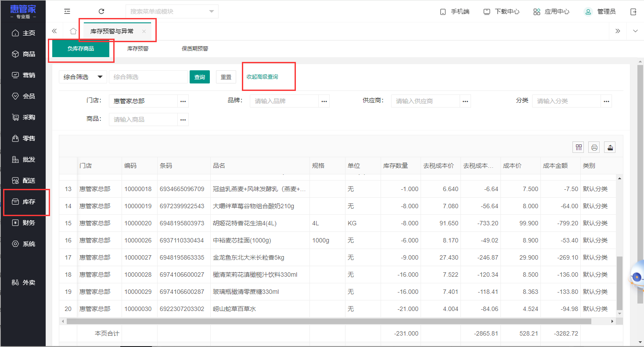Click the 查询 button
The height and width of the screenshot is (347, 644).
(200, 77)
